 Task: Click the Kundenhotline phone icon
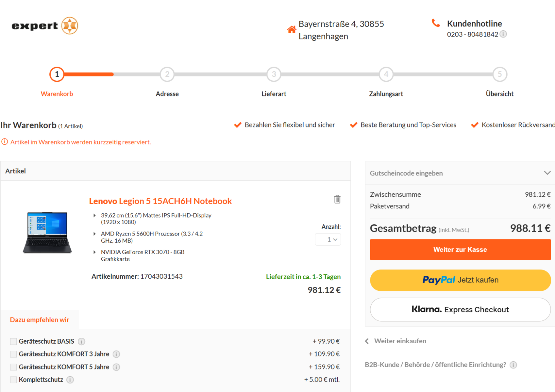(436, 23)
